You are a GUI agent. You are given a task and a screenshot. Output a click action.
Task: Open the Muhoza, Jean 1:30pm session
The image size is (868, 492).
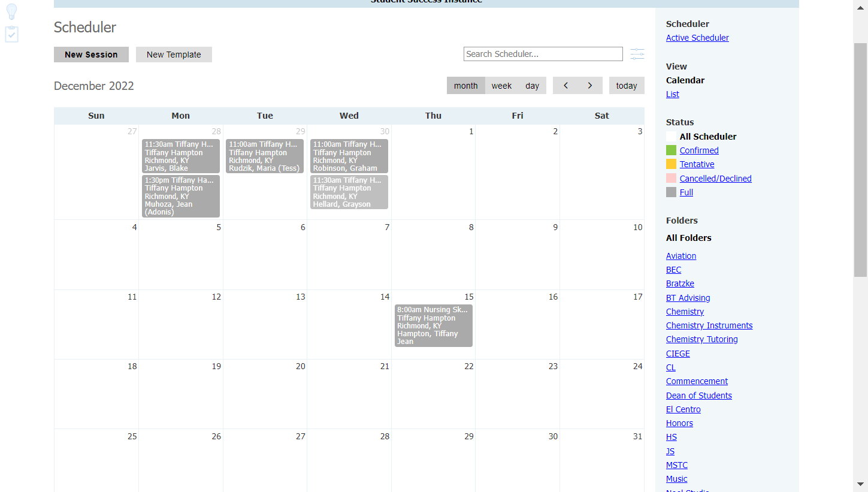[x=181, y=196]
